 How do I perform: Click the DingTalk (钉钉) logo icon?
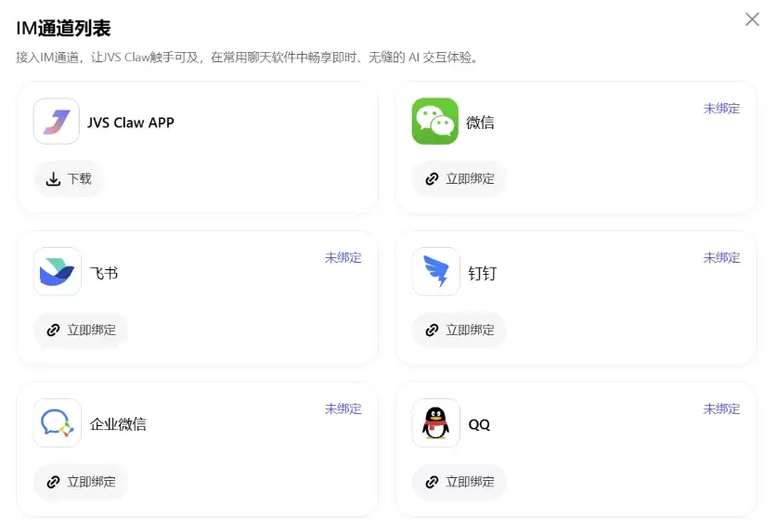[x=435, y=272]
